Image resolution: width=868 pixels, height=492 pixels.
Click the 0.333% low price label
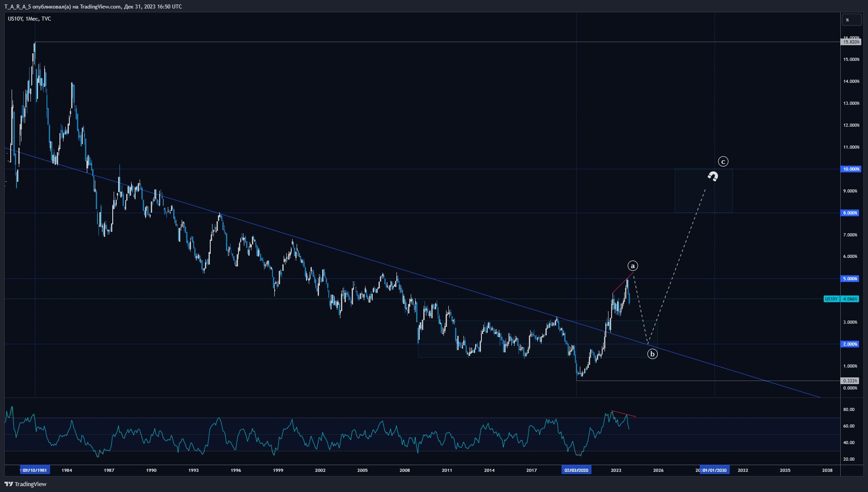[850, 381]
